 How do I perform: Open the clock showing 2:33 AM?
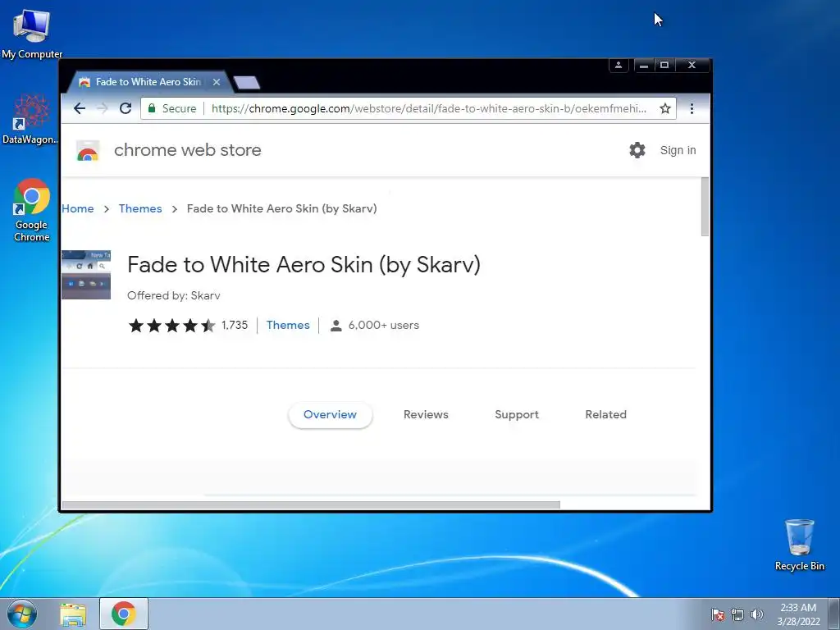(798, 614)
